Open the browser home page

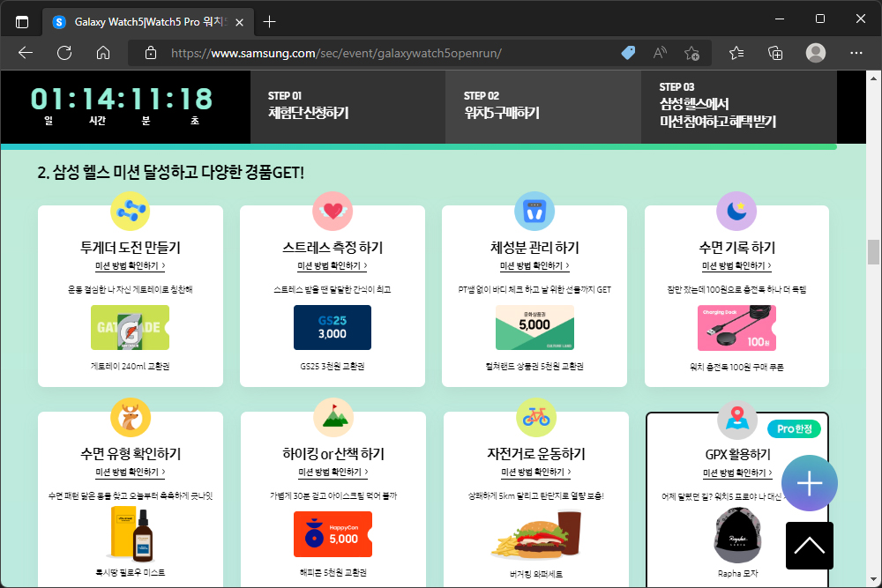(103, 53)
